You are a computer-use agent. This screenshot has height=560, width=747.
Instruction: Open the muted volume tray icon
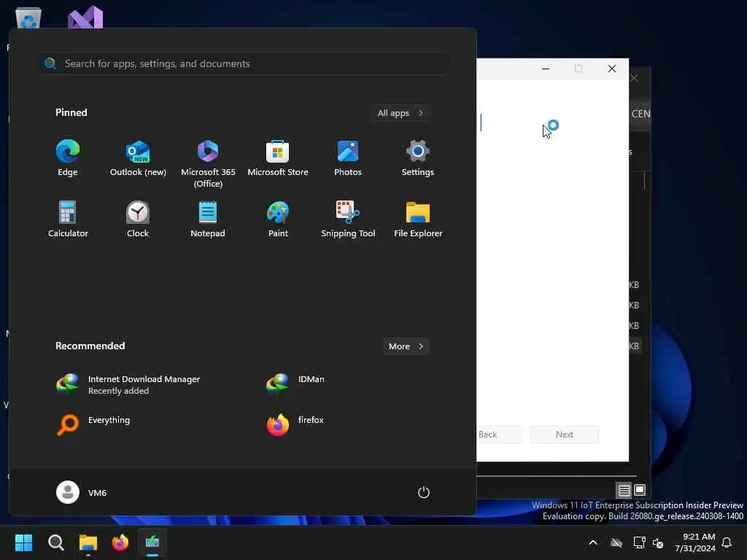click(x=659, y=542)
